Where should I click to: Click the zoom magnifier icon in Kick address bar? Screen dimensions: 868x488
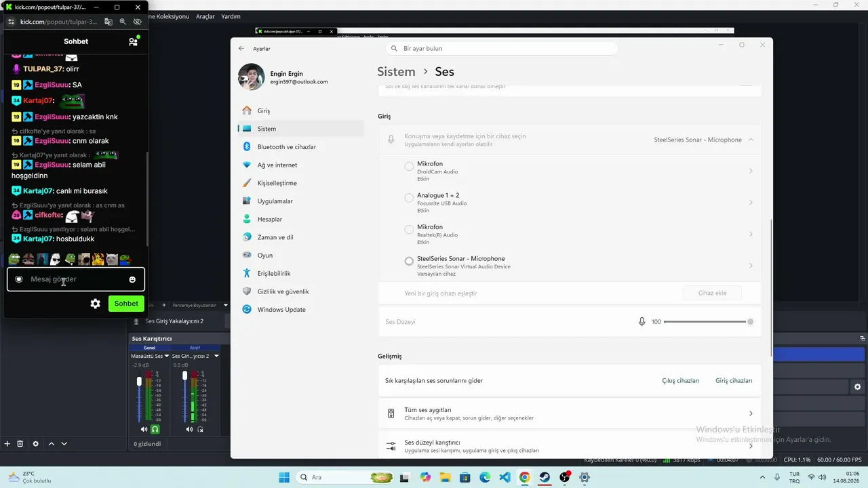tap(123, 22)
